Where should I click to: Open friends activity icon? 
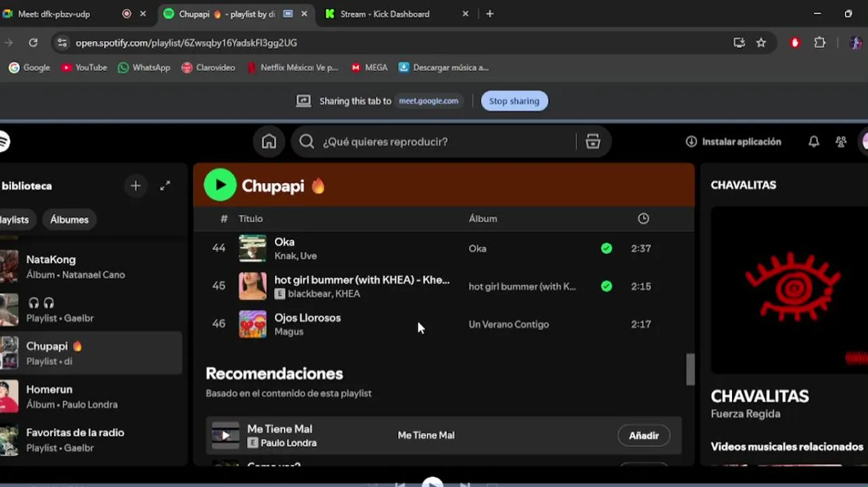tap(841, 141)
